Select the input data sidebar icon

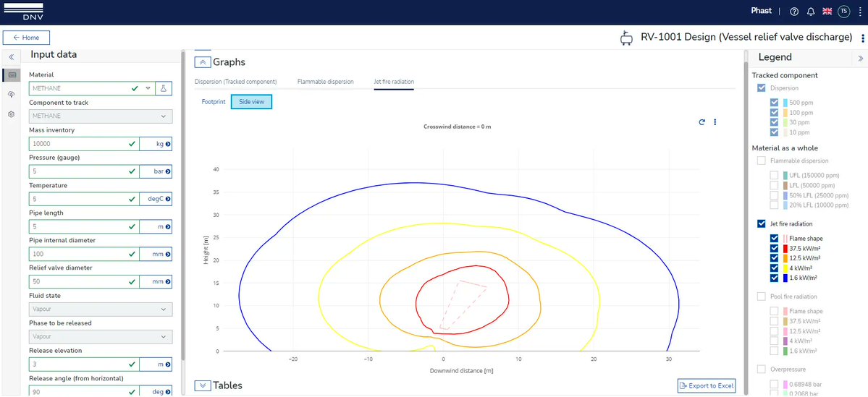click(x=12, y=75)
